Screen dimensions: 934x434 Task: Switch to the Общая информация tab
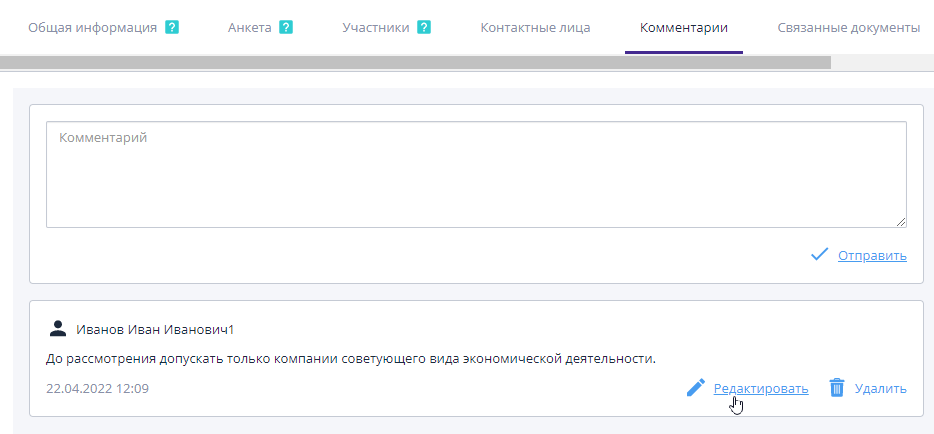tap(92, 27)
